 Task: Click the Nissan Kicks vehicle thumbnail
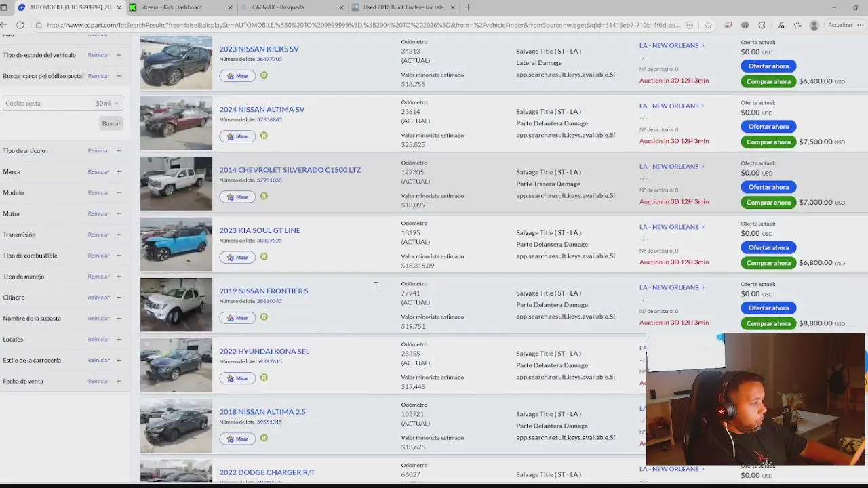tap(176, 63)
